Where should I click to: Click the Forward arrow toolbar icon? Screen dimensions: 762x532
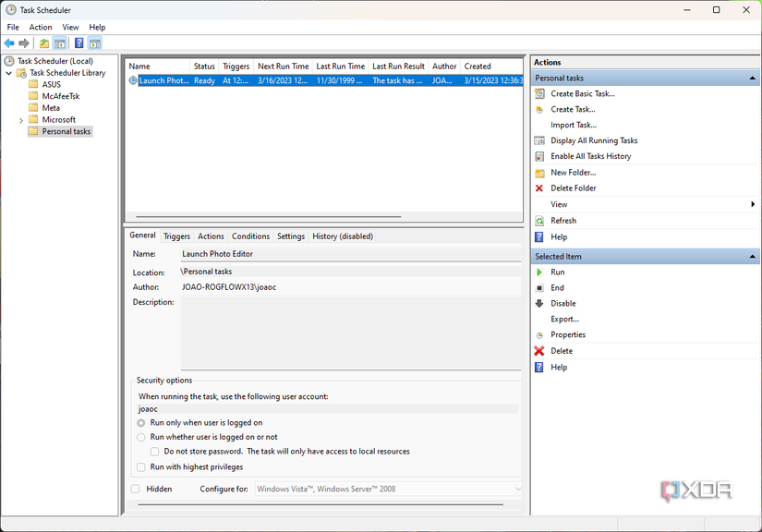pos(24,43)
